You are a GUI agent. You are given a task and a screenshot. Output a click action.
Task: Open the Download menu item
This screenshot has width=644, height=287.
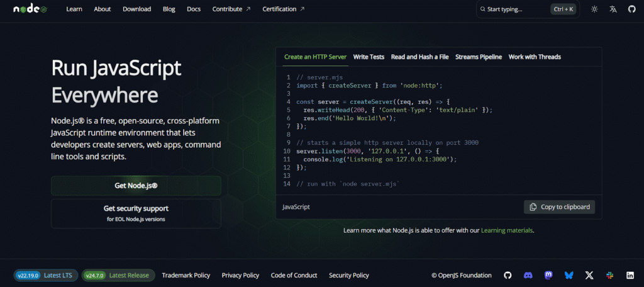(136, 9)
